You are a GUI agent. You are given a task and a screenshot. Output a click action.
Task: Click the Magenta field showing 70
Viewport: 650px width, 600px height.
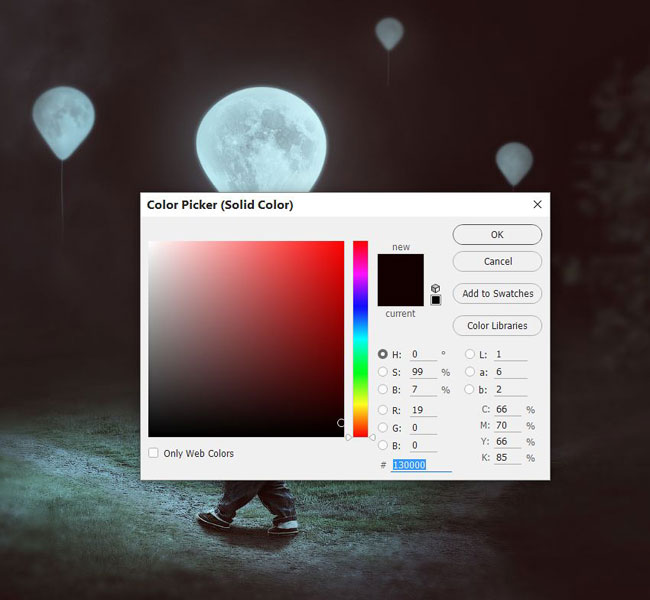[x=507, y=425]
